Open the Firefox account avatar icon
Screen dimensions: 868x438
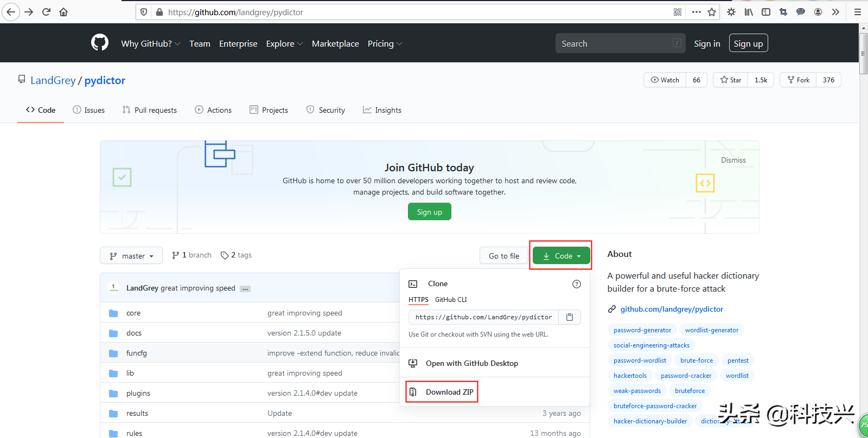(818, 12)
